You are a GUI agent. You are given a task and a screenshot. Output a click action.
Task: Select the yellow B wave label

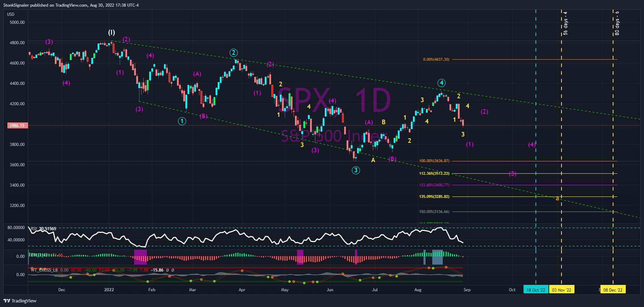click(x=384, y=122)
